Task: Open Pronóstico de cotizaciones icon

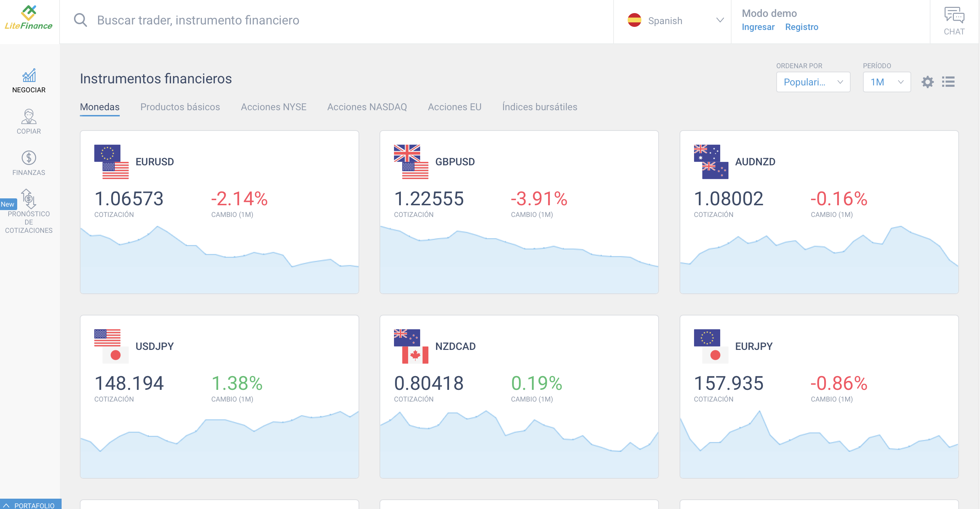Action: point(29,198)
